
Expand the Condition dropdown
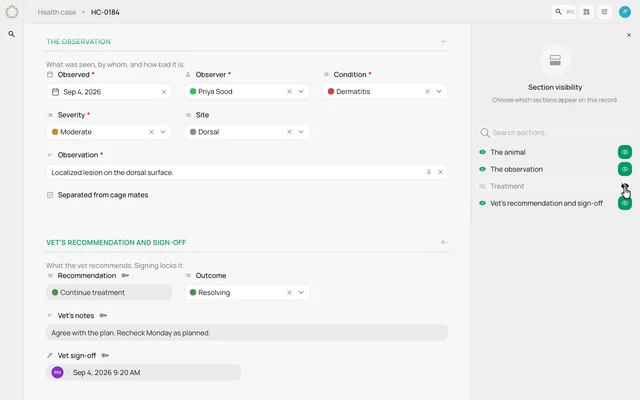point(439,91)
